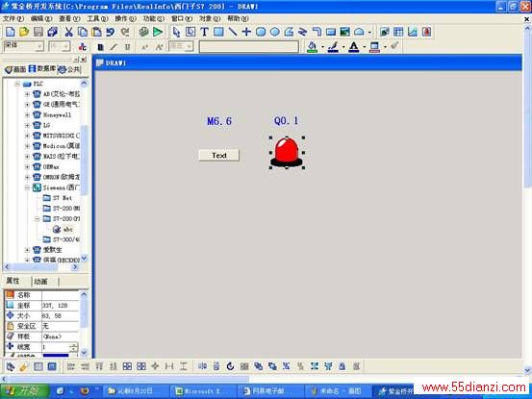
Task: Open the fill color bucket tool
Action: click(x=312, y=47)
